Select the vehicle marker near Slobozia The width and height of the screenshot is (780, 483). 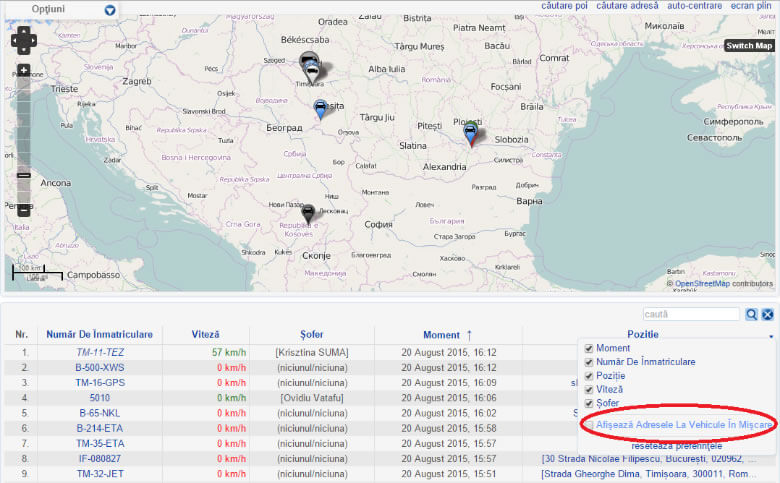pyautogui.click(x=470, y=132)
